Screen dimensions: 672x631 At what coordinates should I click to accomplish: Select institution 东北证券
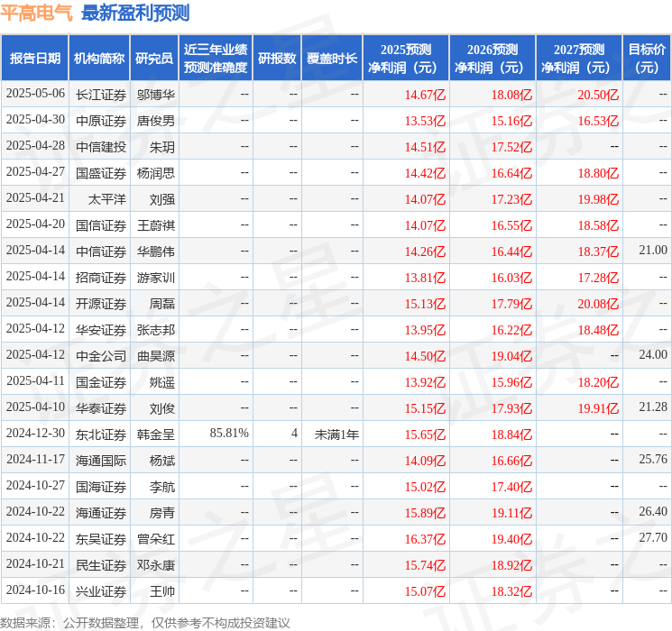(x=101, y=434)
